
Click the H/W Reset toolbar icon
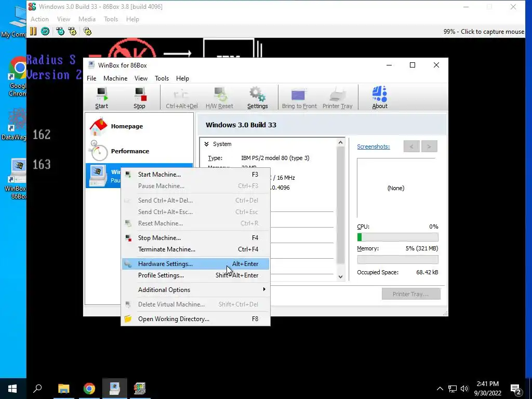click(219, 98)
